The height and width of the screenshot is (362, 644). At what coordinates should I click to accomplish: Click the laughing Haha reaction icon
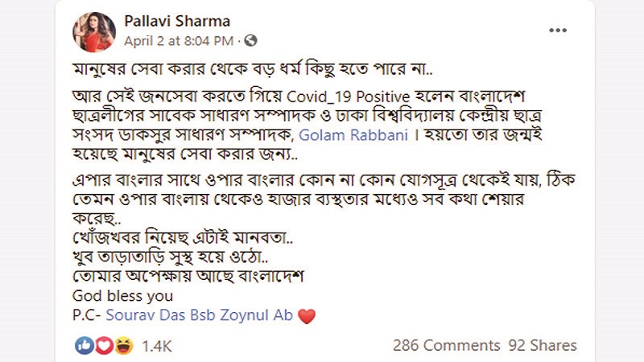pyautogui.click(x=124, y=346)
